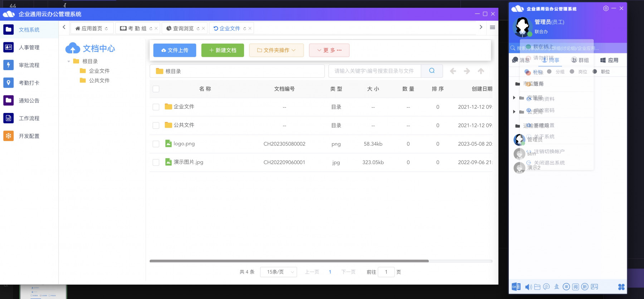Open the hamburger tab options menu
This screenshot has width=644, height=299.
pos(492,28)
